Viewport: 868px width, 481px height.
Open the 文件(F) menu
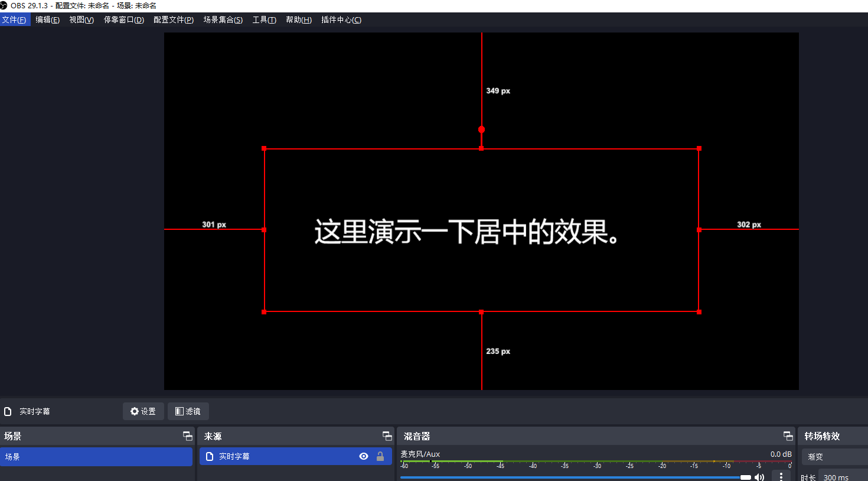[x=14, y=19]
